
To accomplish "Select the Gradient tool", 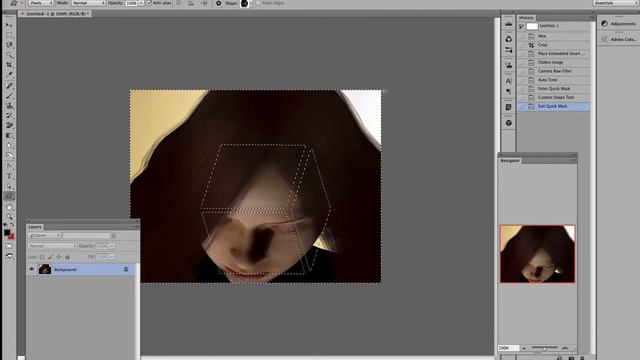I will (x=9, y=135).
